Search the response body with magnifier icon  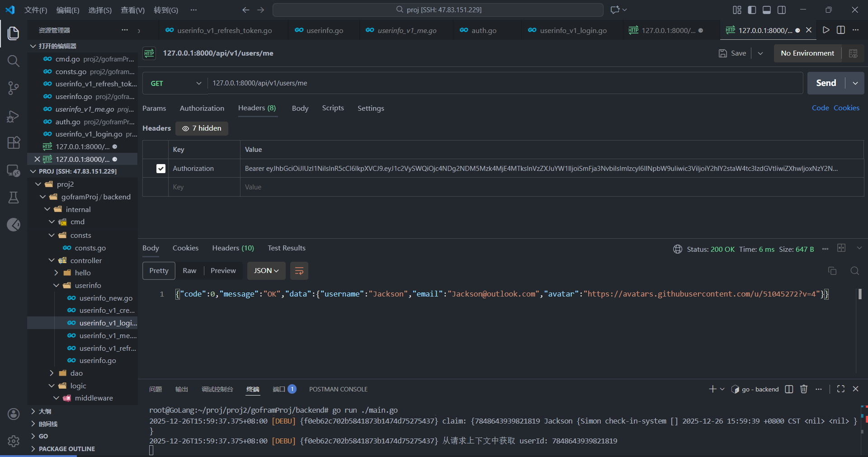[x=855, y=271]
